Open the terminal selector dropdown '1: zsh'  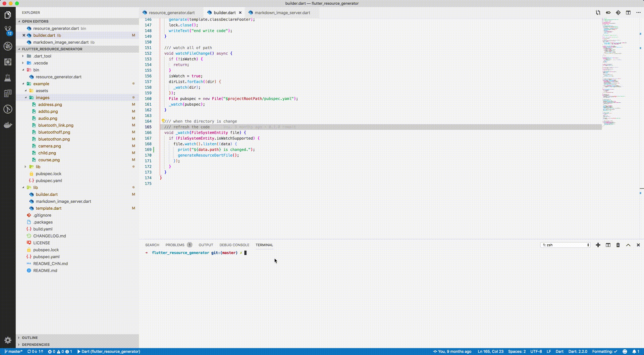point(565,245)
